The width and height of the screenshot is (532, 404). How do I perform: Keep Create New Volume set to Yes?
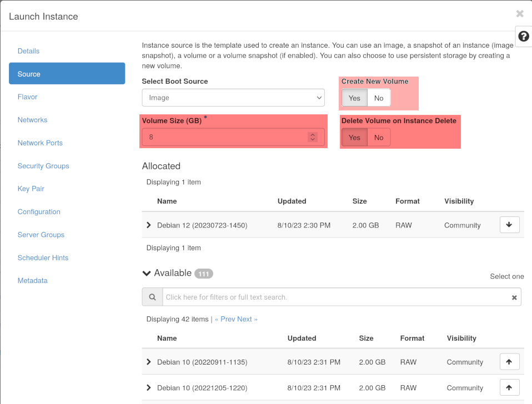pyautogui.click(x=354, y=98)
